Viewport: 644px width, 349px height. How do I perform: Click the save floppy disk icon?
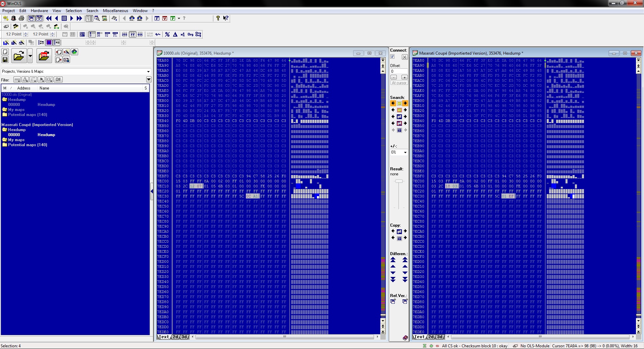click(5, 60)
